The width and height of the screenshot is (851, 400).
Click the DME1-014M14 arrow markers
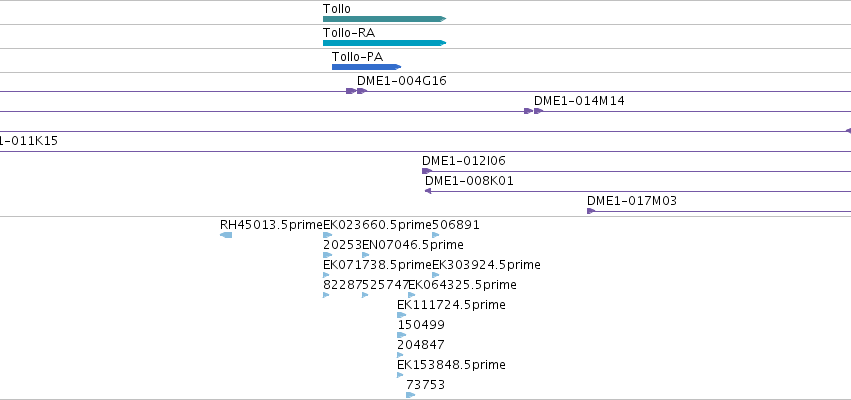(x=534, y=111)
